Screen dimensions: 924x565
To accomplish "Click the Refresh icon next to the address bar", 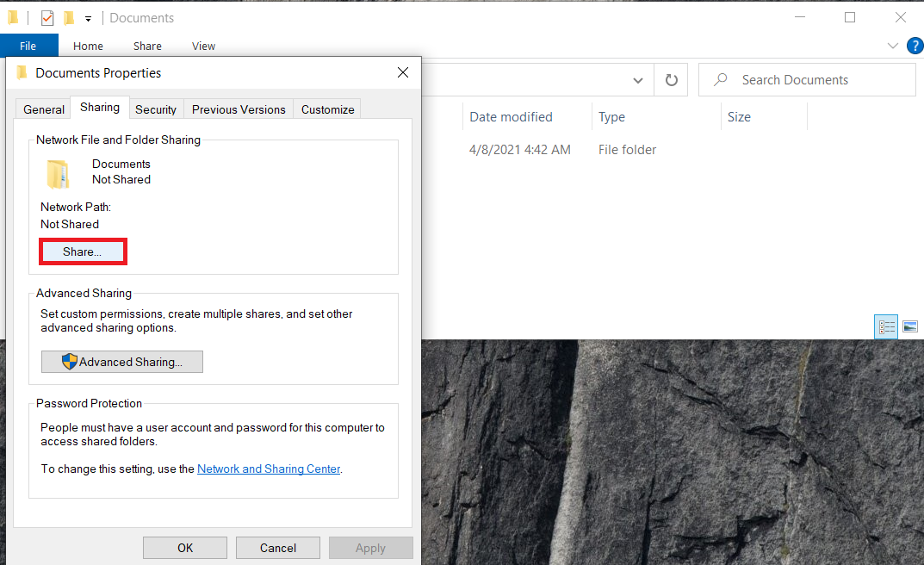I will click(x=671, y=79).
